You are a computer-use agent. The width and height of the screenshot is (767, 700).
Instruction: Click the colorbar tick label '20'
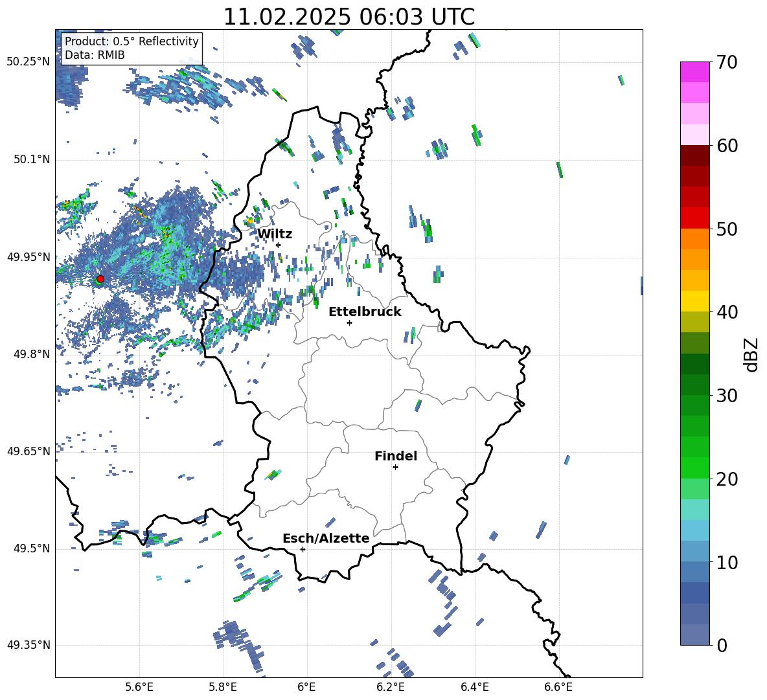coord(727,479)
